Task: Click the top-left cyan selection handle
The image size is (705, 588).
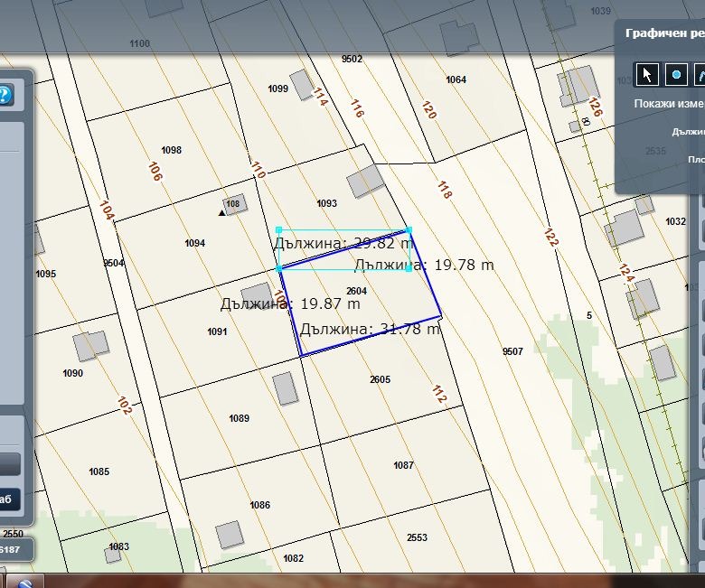Action: coord(278,230)
